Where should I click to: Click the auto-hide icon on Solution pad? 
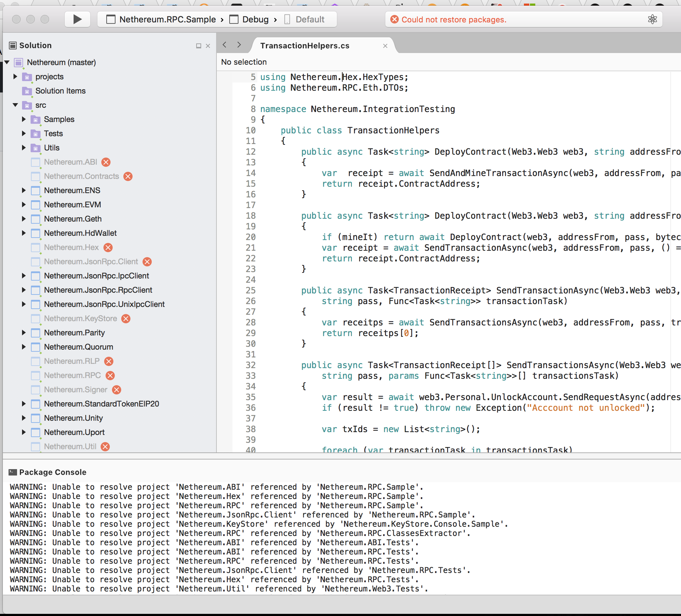pos(199,46)
